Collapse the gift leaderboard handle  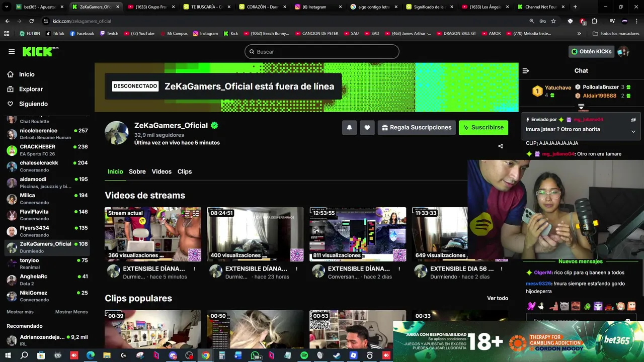click(581, 107)
